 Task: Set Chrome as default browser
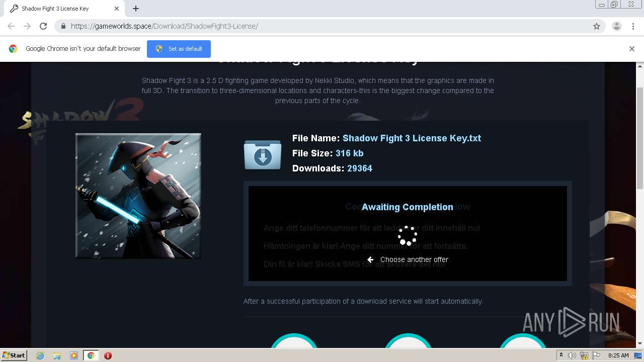pos(179,49)
